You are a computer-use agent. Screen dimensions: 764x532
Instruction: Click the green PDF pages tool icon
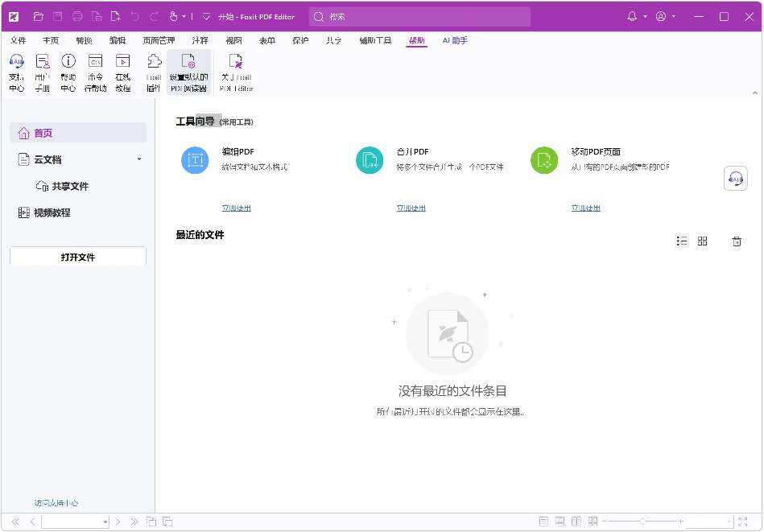click(543, 160)
